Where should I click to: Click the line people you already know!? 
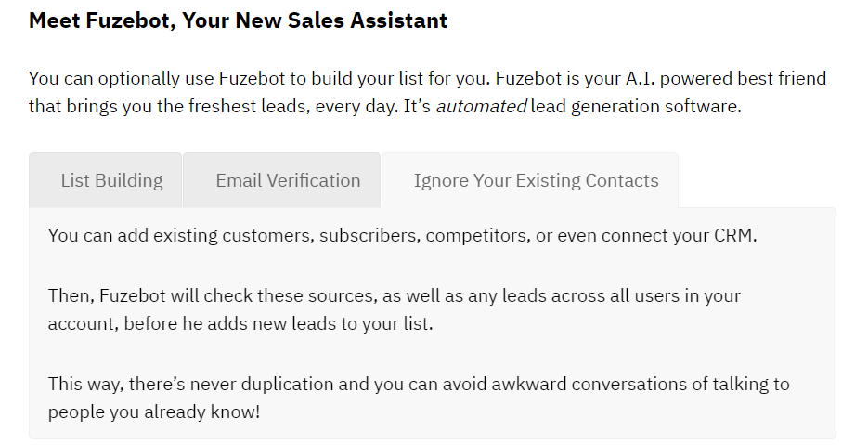coord(154,412)
